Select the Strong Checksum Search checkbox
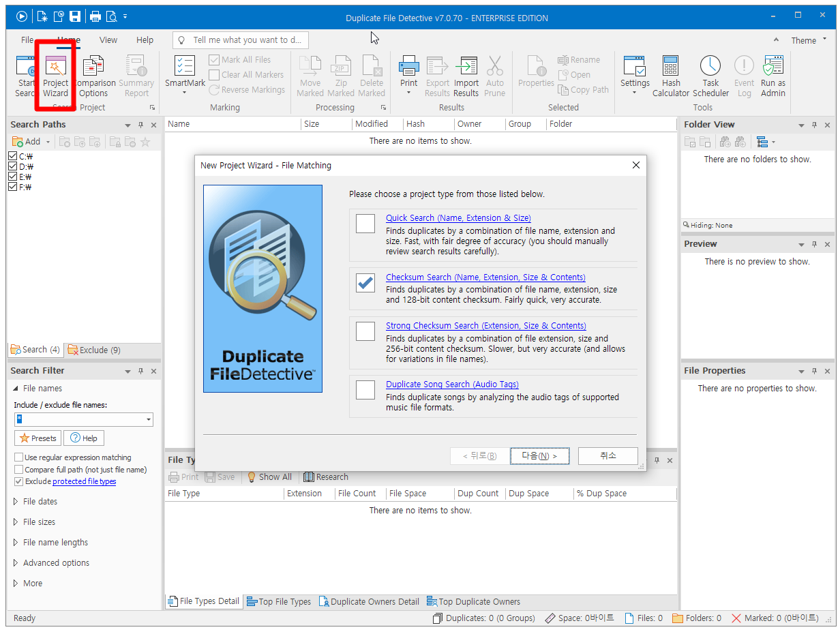Image resolution: width=840 pixels, height=634 pixels. (365, 331)
